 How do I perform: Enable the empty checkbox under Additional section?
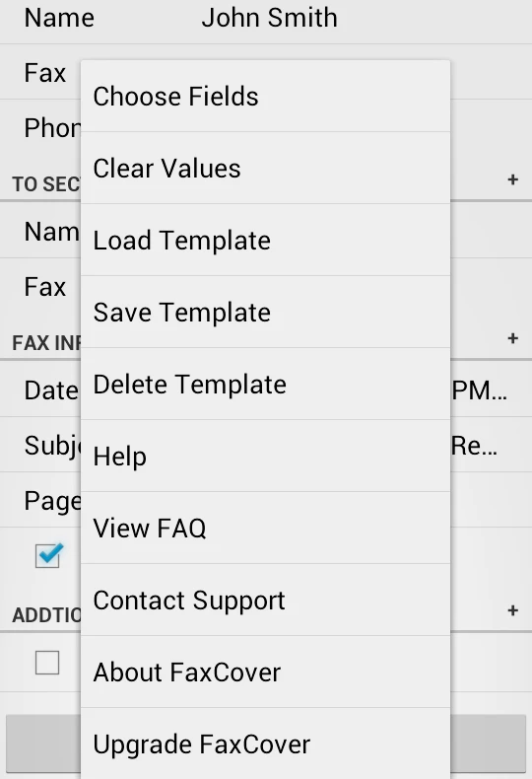(47, 663)
